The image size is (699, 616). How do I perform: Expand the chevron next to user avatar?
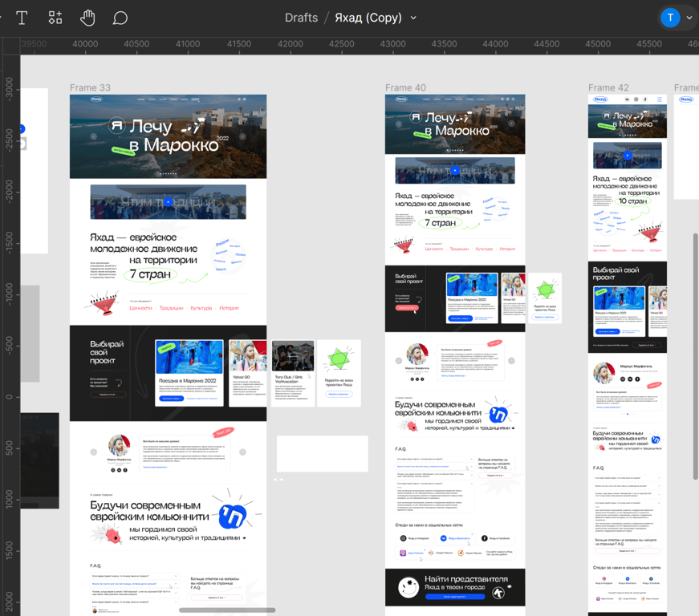click(689, 18)
